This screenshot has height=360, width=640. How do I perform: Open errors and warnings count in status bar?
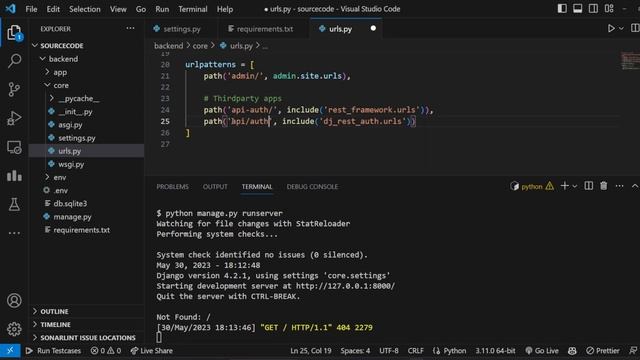point(106,351)
